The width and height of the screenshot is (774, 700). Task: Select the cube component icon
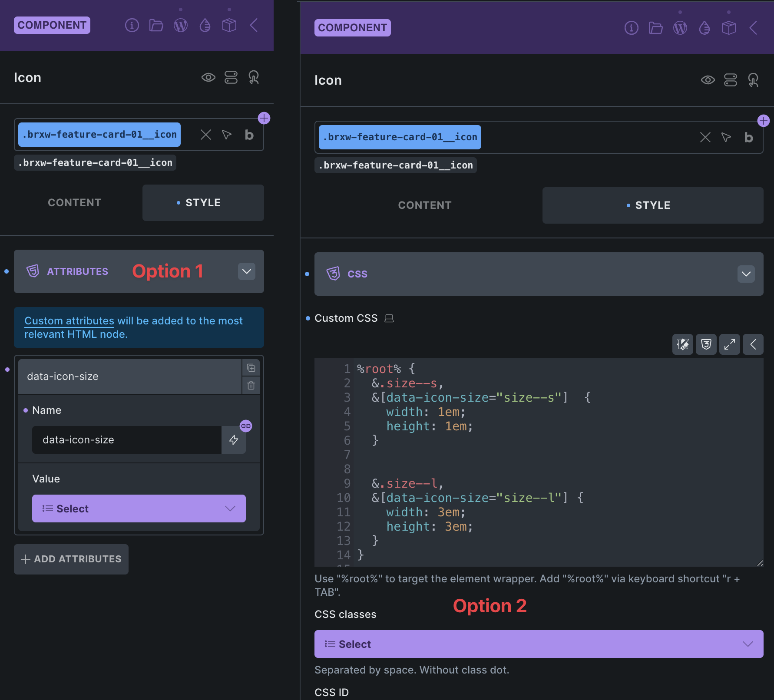coord(229,25)
